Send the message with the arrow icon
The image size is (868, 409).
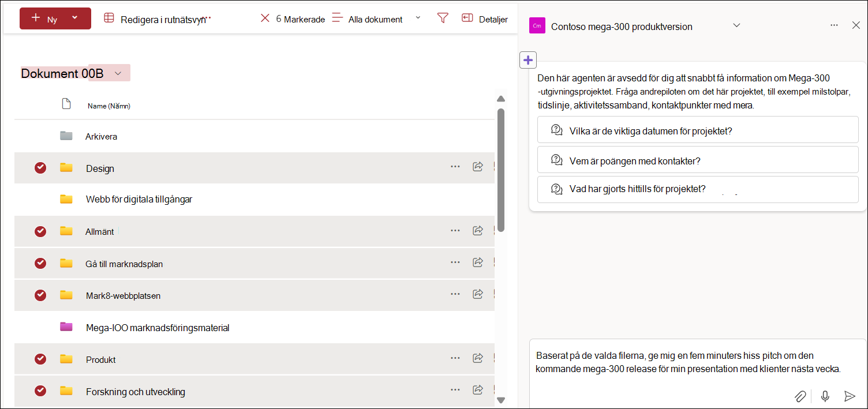850,396
